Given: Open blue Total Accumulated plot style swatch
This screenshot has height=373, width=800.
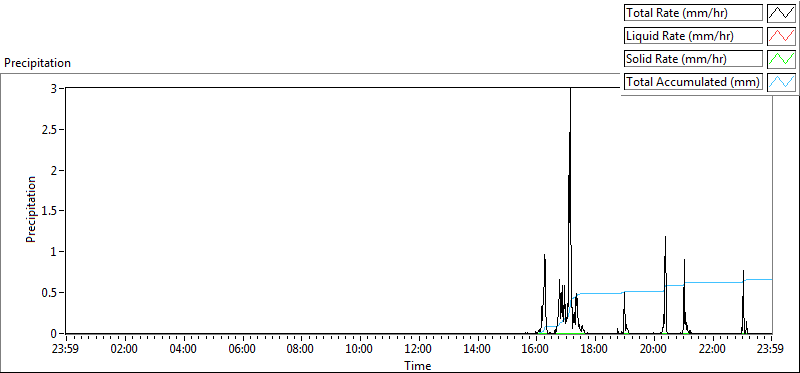Looking at the screenshot, I should tap(782, 82).
